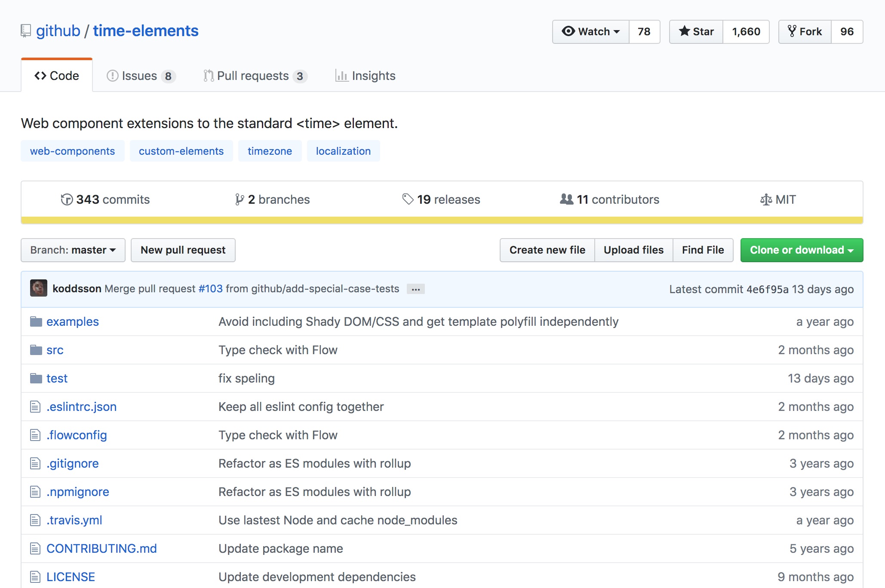Open the 343 commits link
885x588 pixels.
(105, 199)
